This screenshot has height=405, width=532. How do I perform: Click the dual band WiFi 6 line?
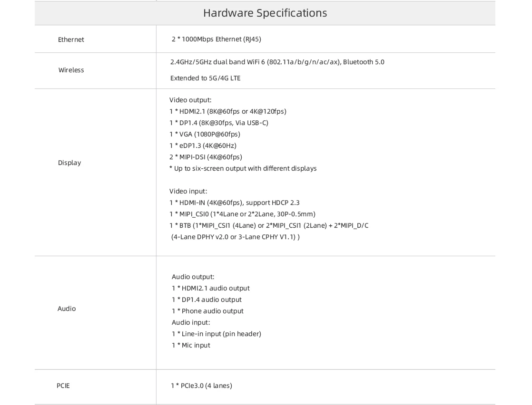277,62
